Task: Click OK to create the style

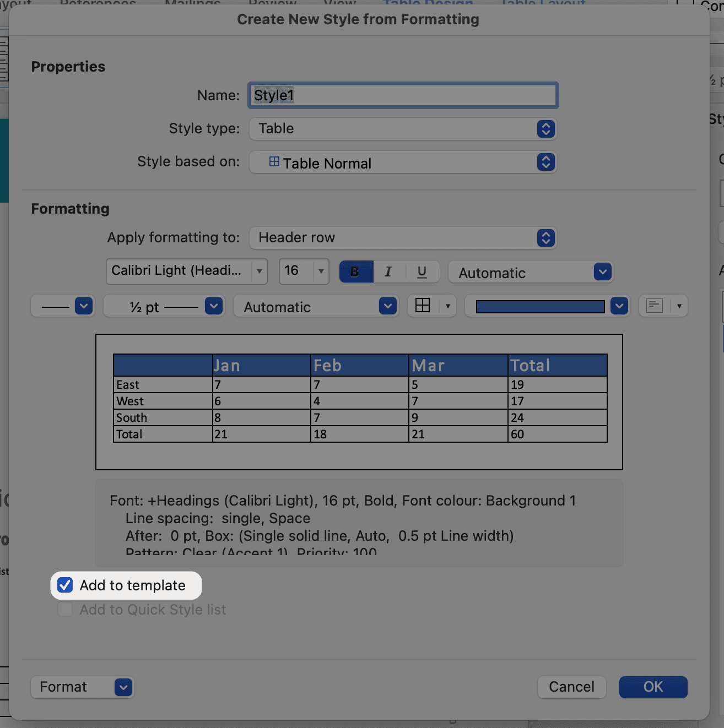Action: [653, 687]
